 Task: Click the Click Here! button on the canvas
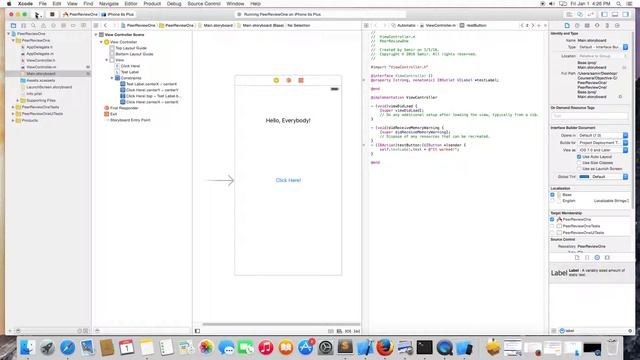point(288,180)
